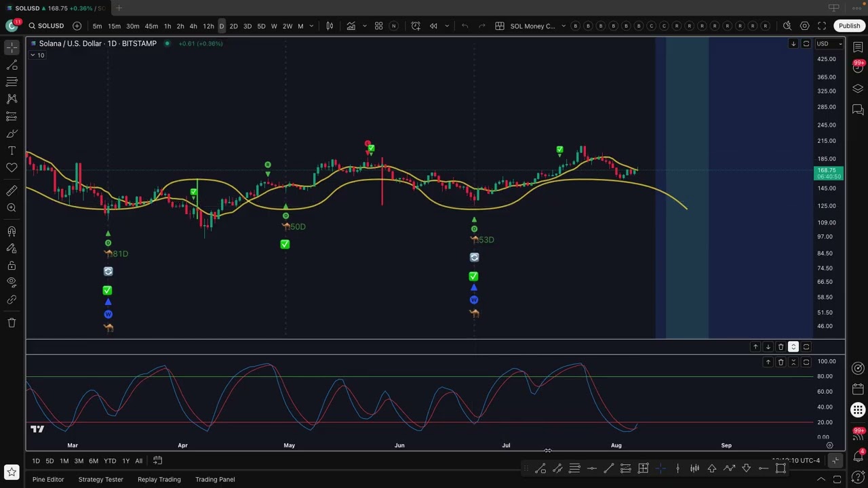Set date range to 3M
This screenshot has width=868, height=488.
pos(79,461)
